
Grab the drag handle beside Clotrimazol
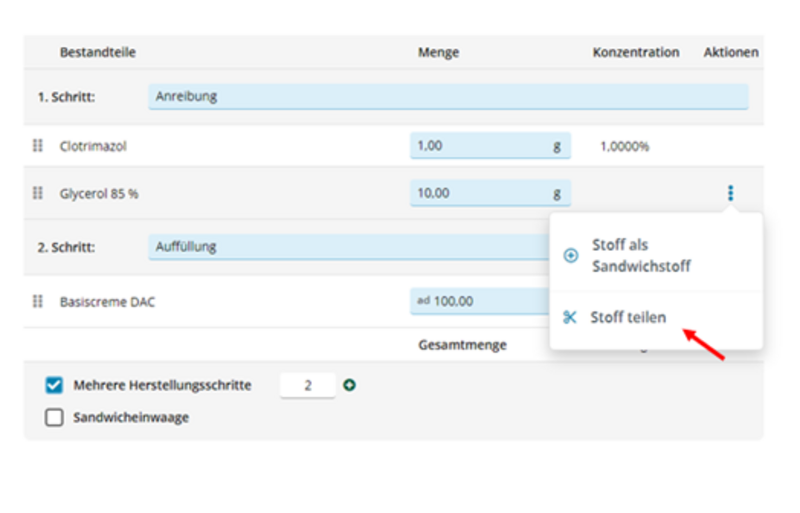click(38, 146)
